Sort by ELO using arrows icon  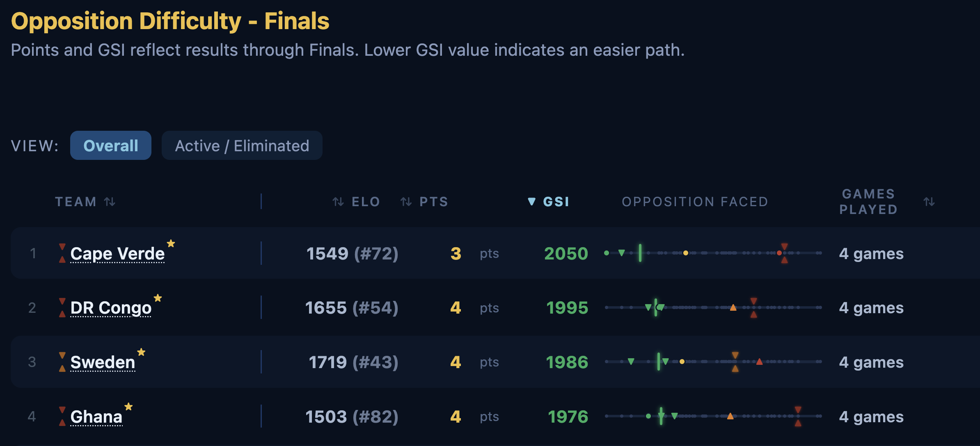(338, 202)
